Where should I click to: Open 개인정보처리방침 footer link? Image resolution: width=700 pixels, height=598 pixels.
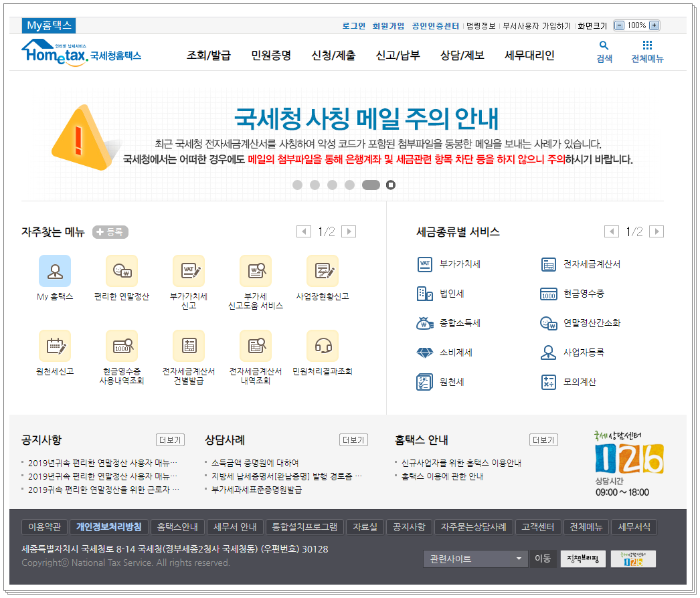pos(108,527)
